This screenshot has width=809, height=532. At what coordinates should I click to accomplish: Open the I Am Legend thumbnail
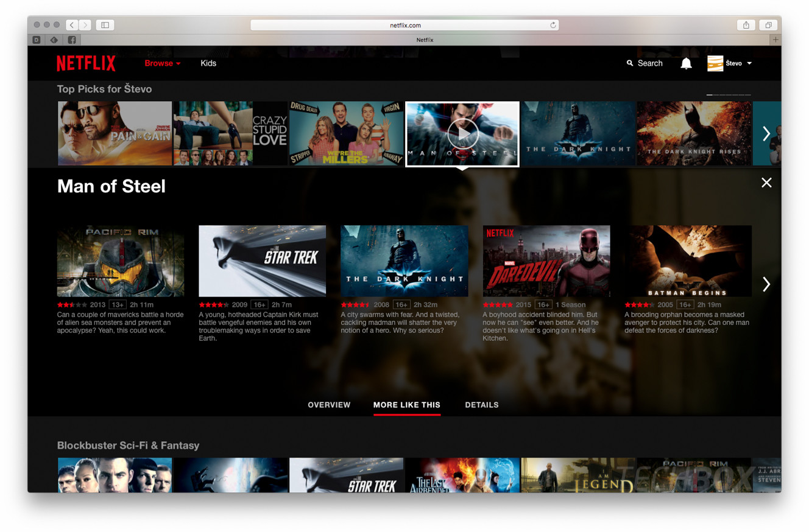(x=578, y=475)
